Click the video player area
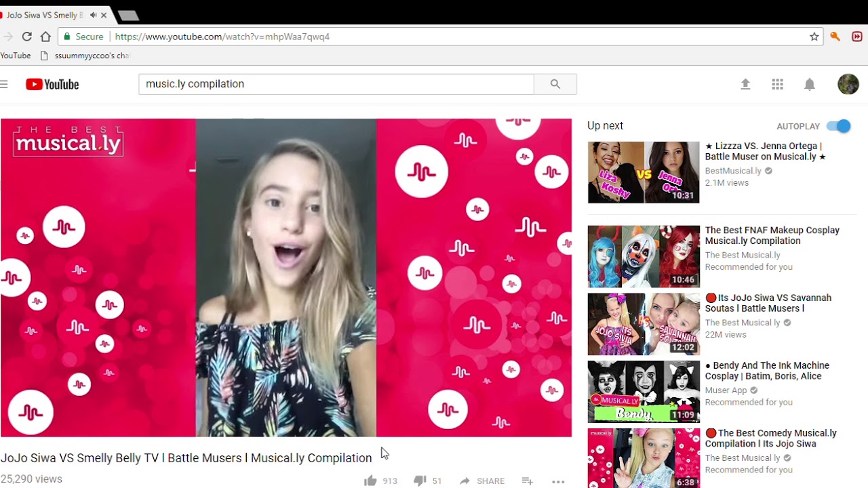 click(x=286, y=278)
